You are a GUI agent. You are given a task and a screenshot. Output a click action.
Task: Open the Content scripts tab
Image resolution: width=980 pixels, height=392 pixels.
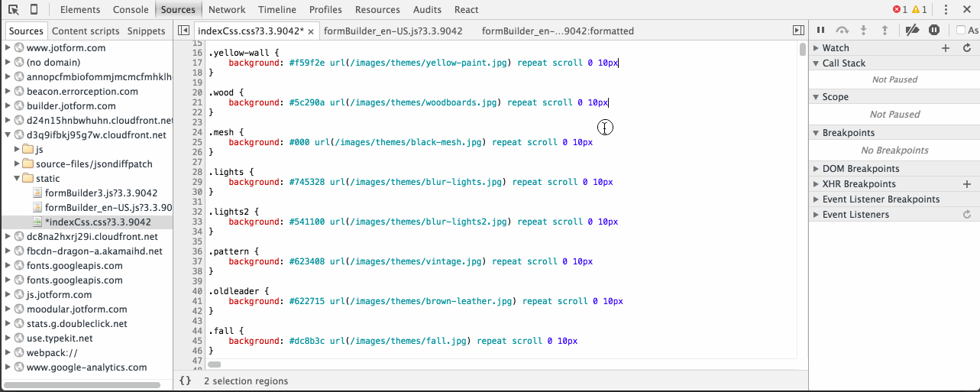86,31
